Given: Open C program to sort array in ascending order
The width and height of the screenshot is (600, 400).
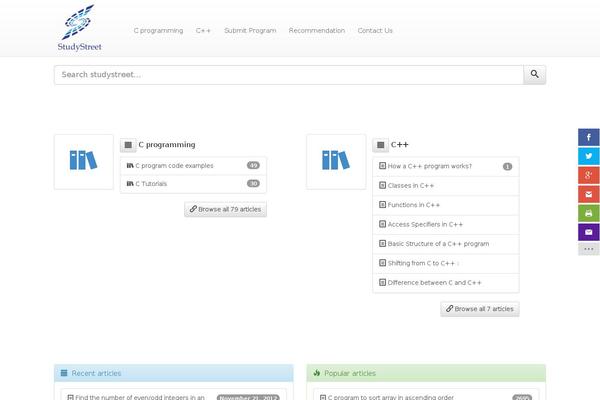Looking at the screenshot, I should point(391,397).
